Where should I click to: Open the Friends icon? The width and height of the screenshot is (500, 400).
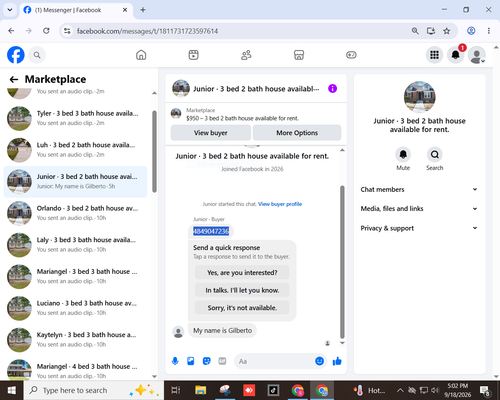[246, 55]
